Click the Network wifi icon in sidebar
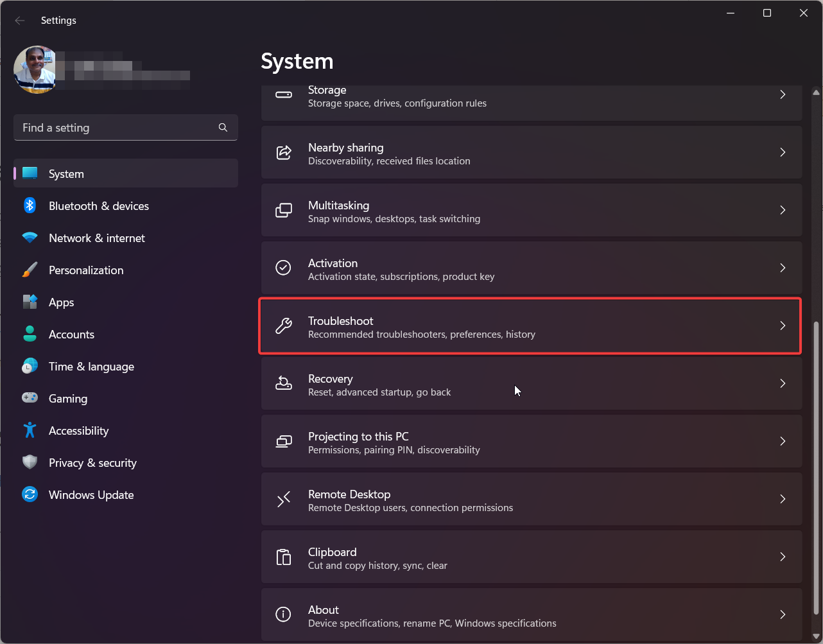Viewport: 823px width, 644px height. tap(30, 238)
